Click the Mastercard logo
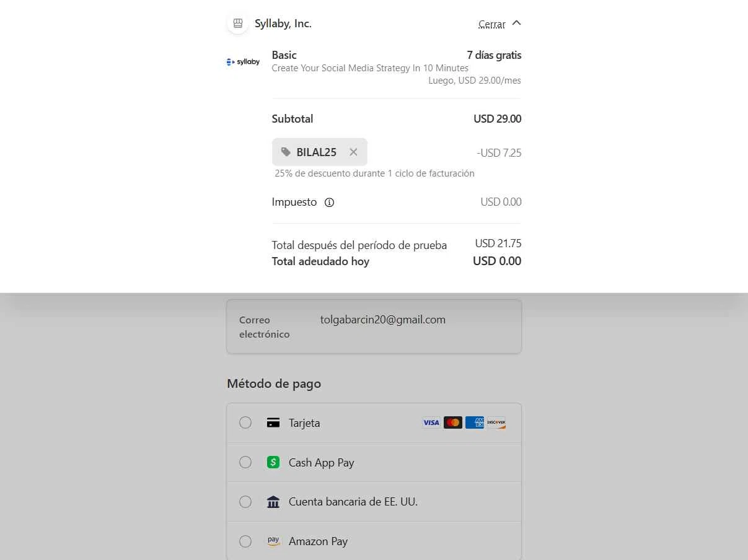The width and height of the screenshot is (748, 560). [x=453, y=422]
